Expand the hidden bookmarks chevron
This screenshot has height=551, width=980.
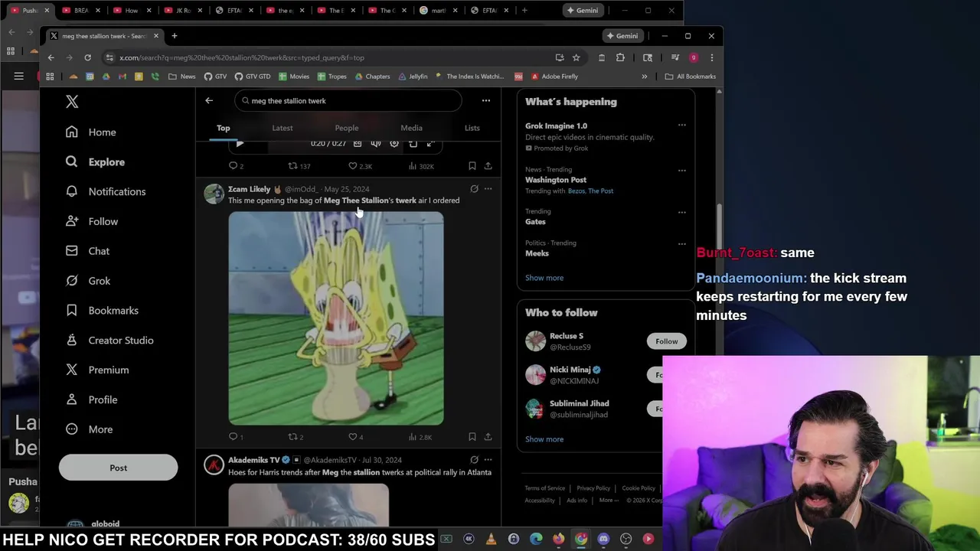[x=644, y=77]
